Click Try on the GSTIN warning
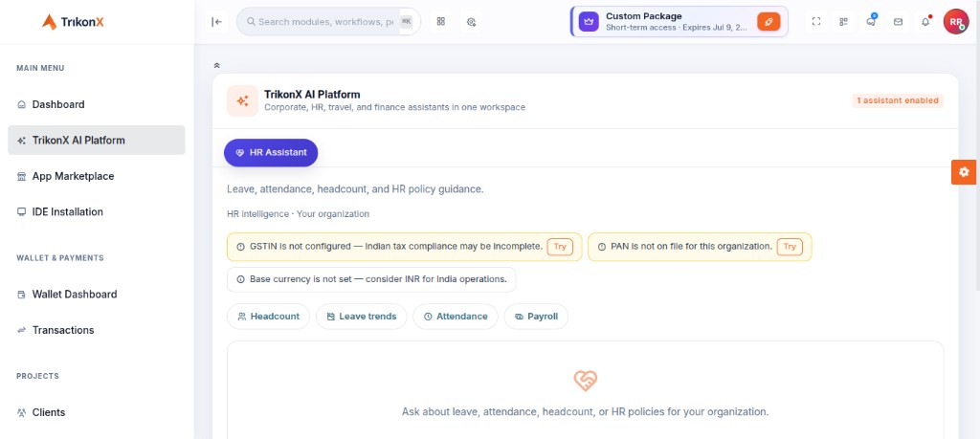This screenshot has width=980, height=439. coord(560,247)
